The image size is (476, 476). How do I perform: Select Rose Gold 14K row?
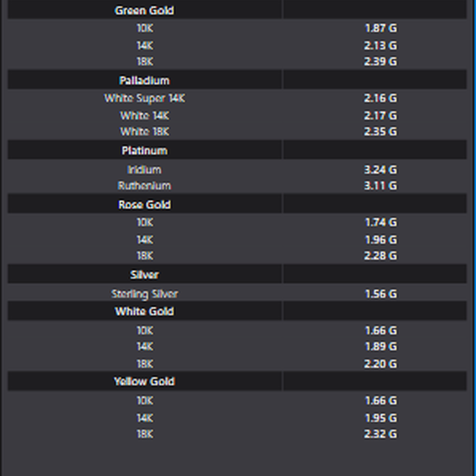click(144, 240)
